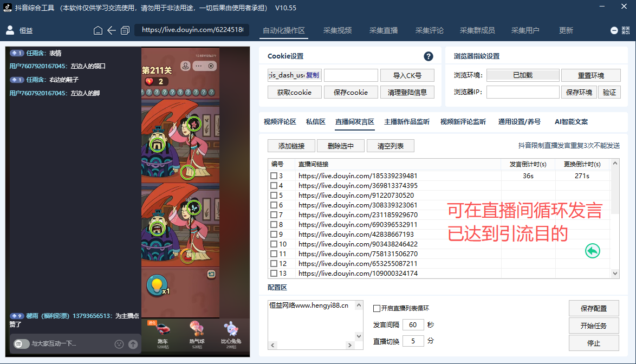This screenshot has width=636, height=364.
Task: Open the 视频新评论监听 sub-tab
Action: coord(463,121)
